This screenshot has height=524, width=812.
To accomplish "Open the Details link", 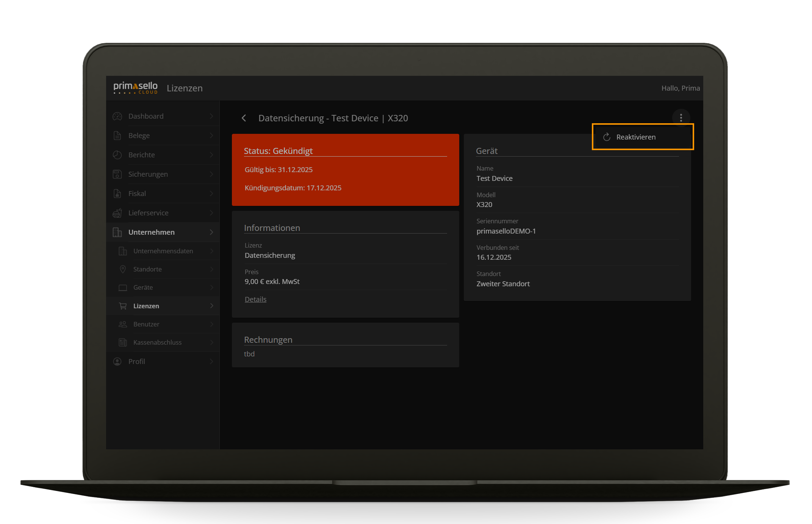I will (255, 300).
